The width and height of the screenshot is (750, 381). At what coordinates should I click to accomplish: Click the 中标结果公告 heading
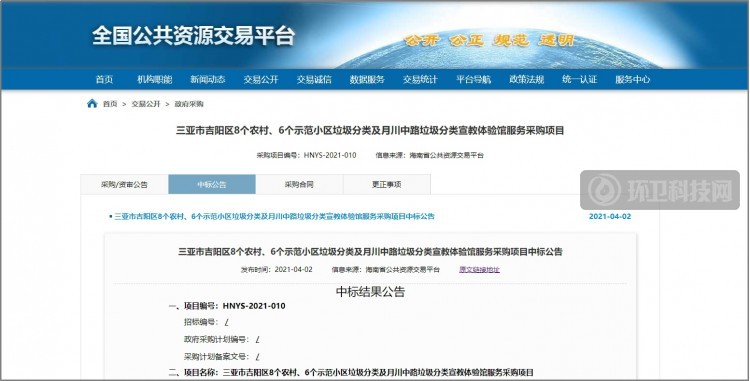370,292
